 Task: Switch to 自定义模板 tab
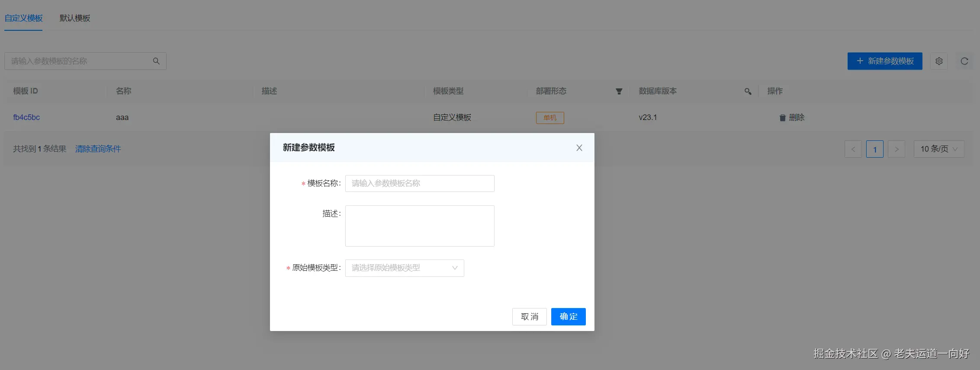tap(23, 18)
